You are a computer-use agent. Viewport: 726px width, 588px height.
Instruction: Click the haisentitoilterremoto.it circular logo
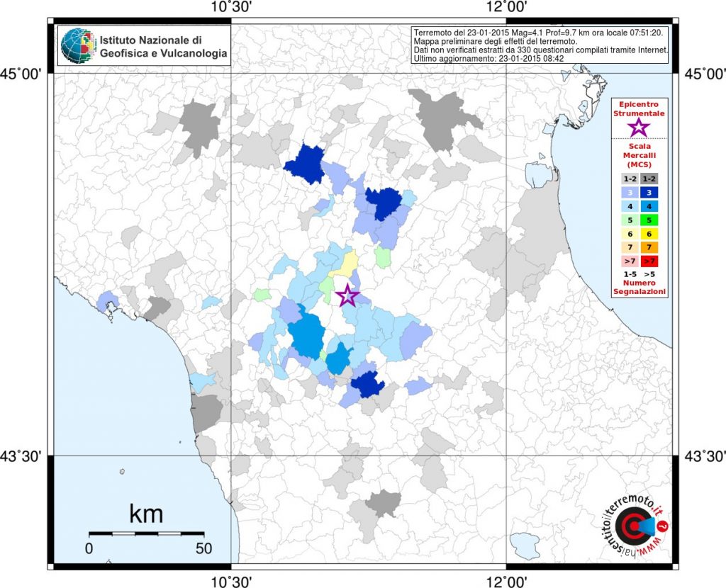coord(636,526)
